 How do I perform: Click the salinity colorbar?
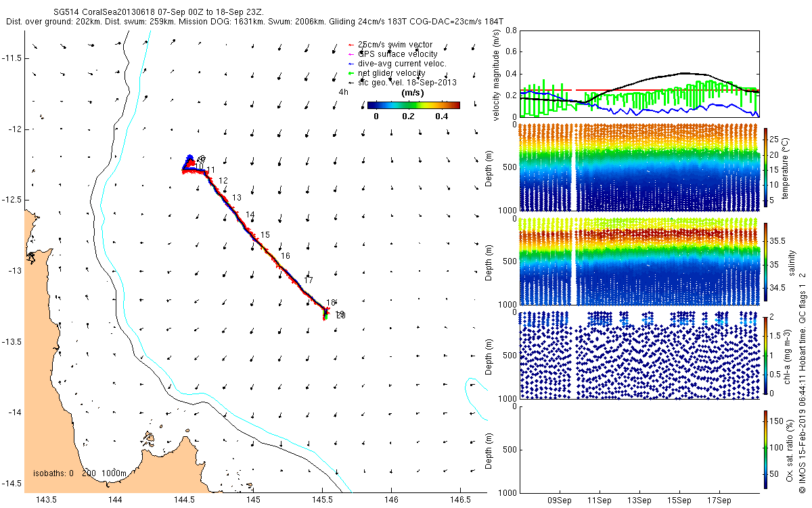click(x=767, y=262)
